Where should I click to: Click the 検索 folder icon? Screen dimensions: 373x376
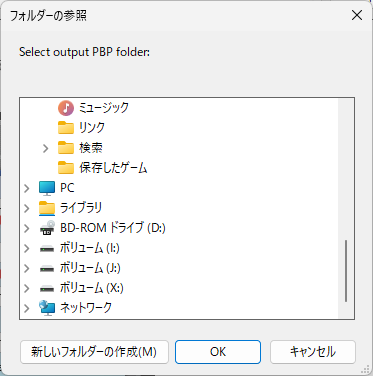(66, 148)
